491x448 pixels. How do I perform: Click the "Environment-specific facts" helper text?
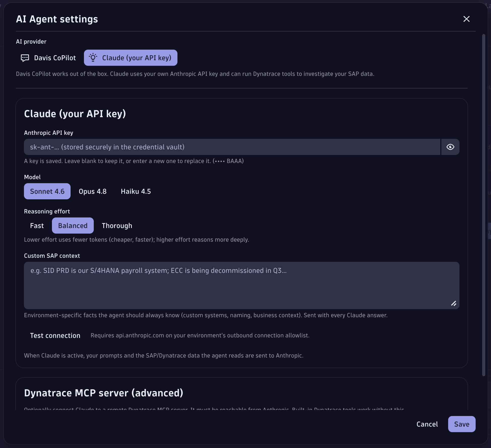point(206,315)
